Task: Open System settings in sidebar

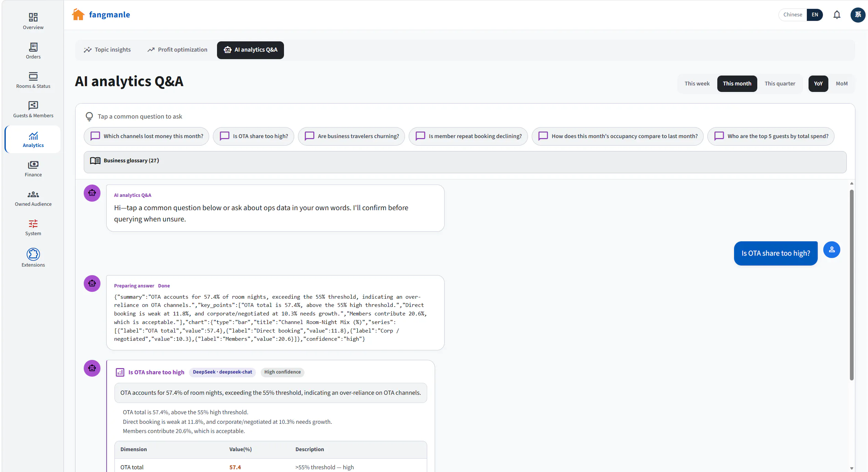Action: point(33,227)
